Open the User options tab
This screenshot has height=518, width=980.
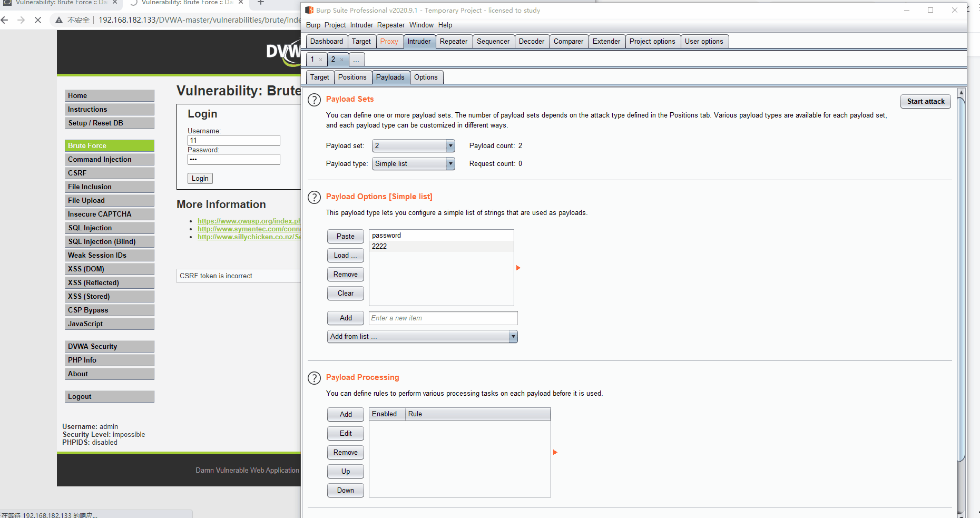coord(704,42)
